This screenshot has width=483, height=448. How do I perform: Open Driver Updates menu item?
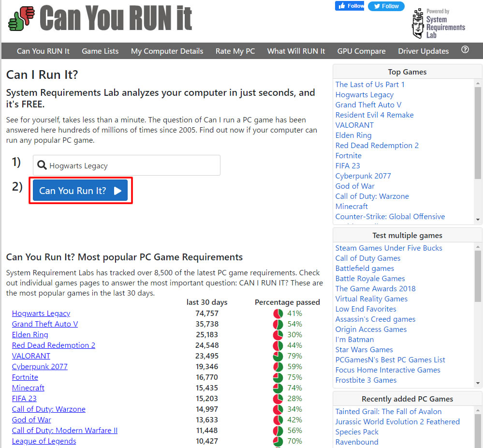pos(423,51)
